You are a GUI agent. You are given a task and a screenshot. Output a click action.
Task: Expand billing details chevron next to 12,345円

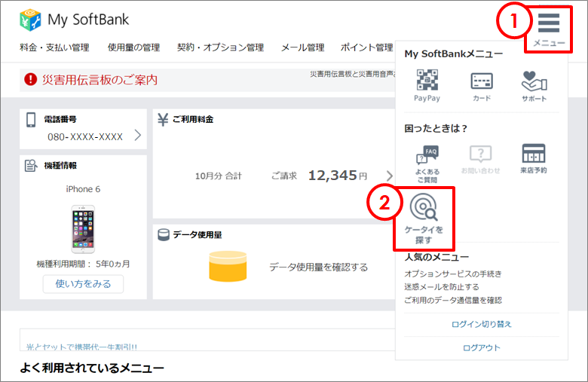(x=390, y=176)
